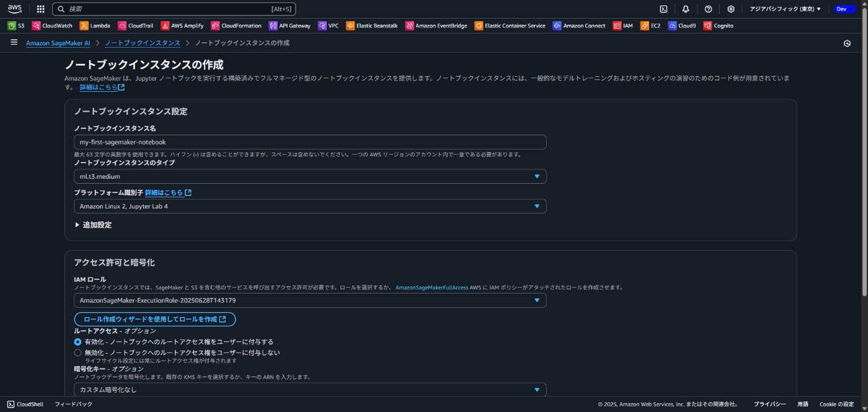Open the ノートブックインスタンスのタイプ dropdown ml.t3.medium

(x=310, y=176)
